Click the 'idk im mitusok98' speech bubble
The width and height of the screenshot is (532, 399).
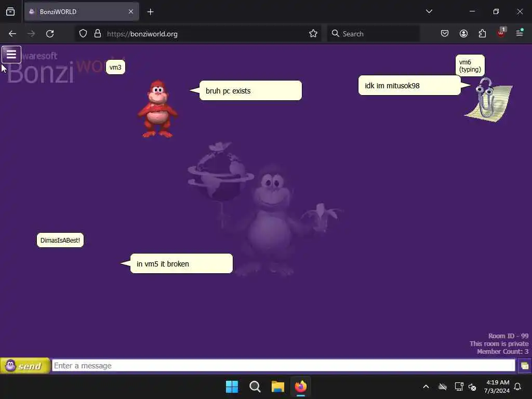(x=409, y=86)
